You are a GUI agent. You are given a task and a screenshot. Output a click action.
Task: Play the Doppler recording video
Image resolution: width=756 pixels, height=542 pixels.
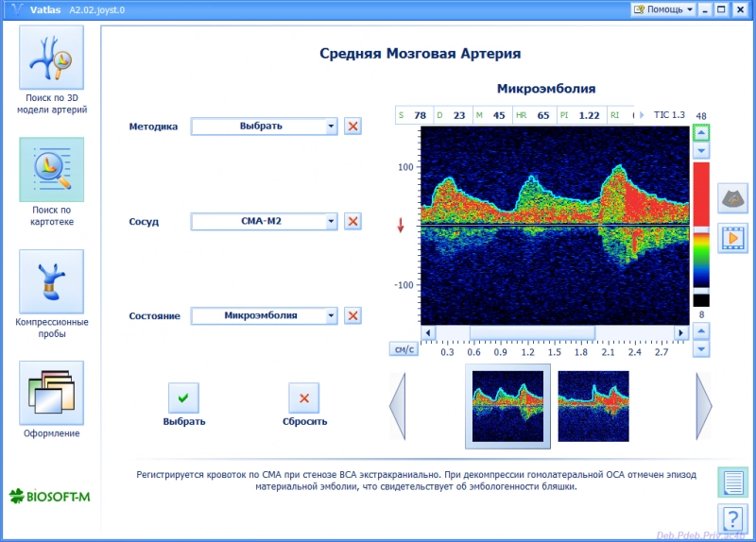pos(732,238)
